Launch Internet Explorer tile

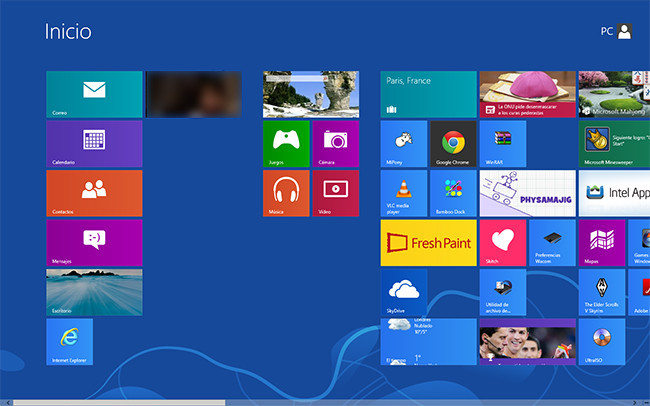(70, 342)
